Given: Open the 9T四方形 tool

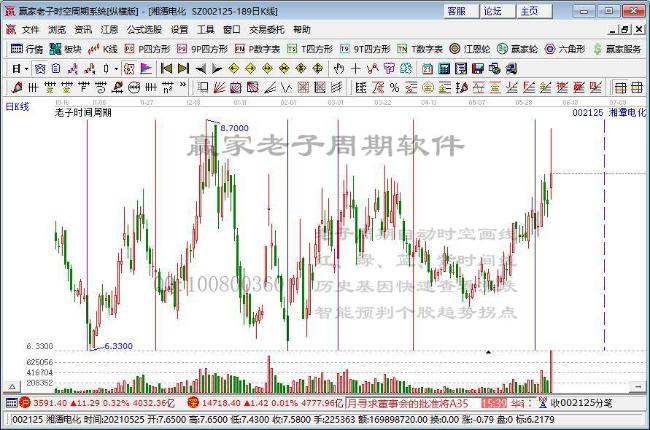Looking at the screenshot, I should pyautogui.click(x=365, y=49).
